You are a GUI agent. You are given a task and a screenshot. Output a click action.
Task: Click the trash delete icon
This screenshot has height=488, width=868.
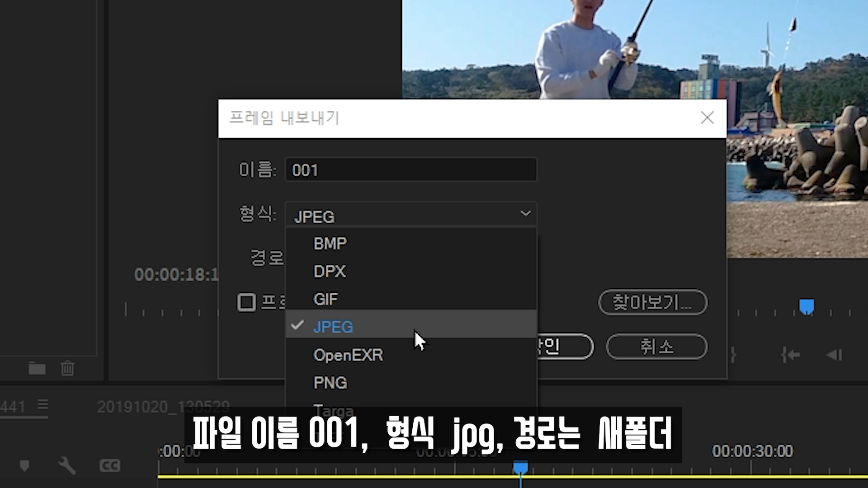coord(67,369)
